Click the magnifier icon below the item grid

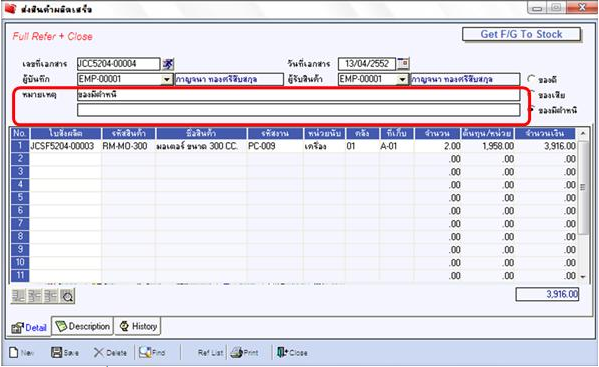(x=68, y=296)
